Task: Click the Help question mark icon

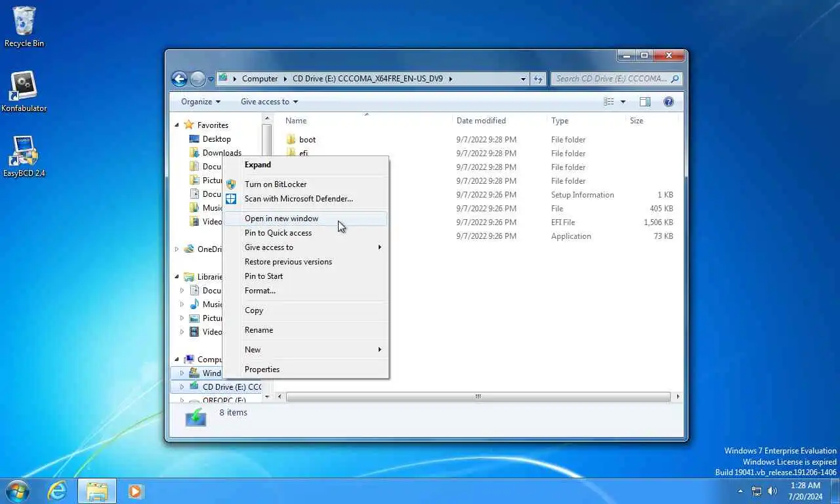Action: (669, 102)
